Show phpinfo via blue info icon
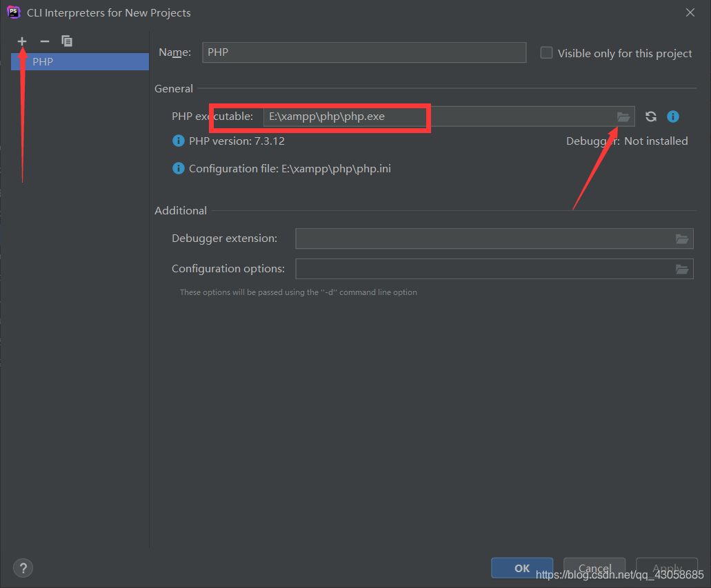This screenshot has width=711, height=588. click(x=673, y=116)
